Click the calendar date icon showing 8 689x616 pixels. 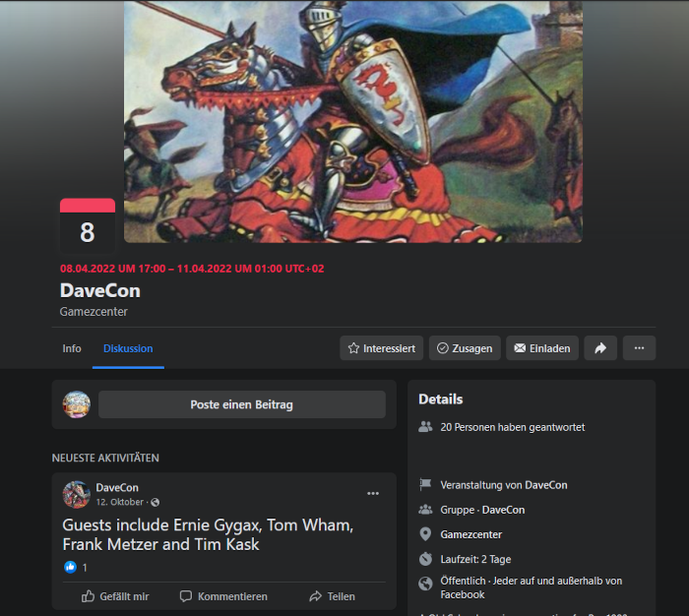pyautogui.click(x=88, y=225)
